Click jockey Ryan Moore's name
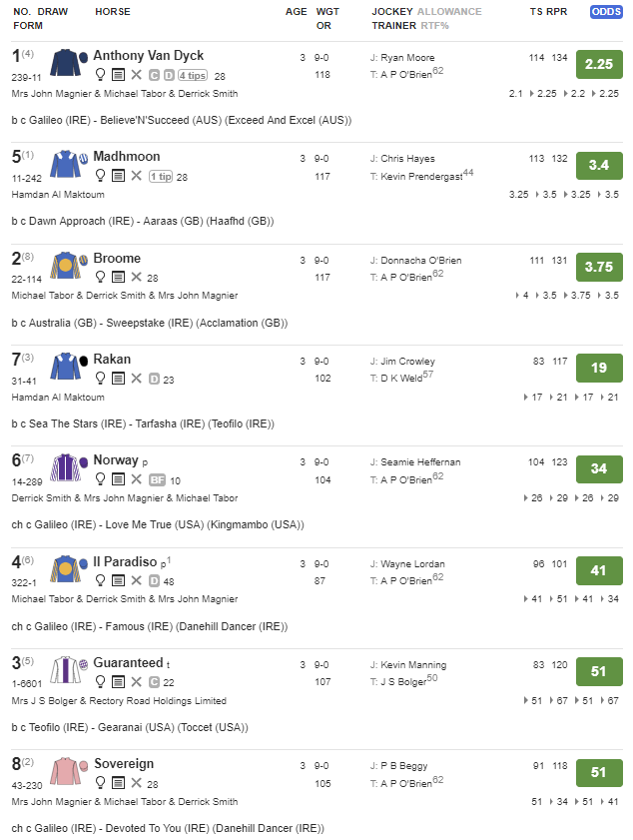The height and width of the screenshot is (840, 633). tap(406, 58)
